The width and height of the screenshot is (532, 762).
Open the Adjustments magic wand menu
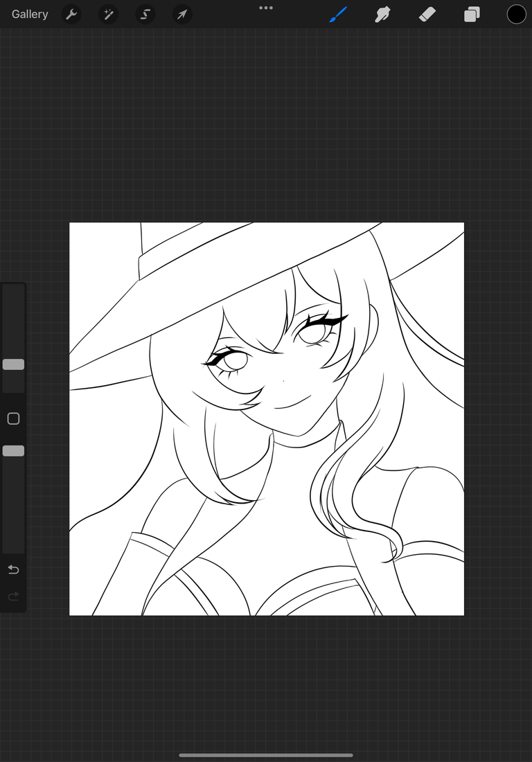click(x=108, y=15)
